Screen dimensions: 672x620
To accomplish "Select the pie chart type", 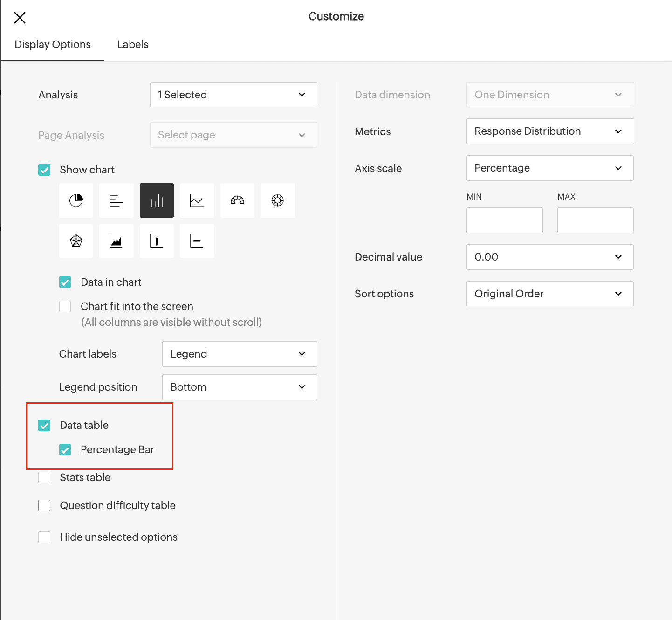I will [x=76, y=200].
